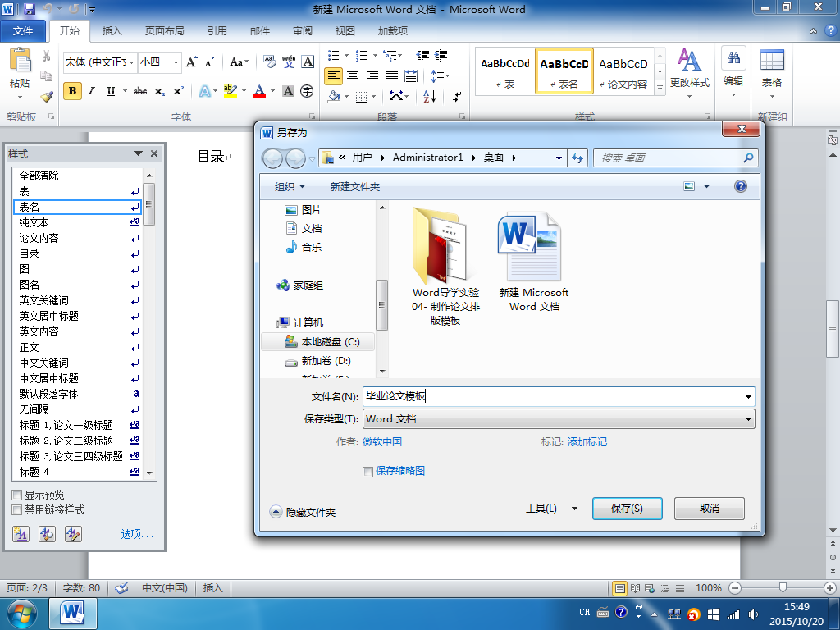This screenshot has width=840, height=630.
Task: Align paragraph right
Action: (372, 76)
